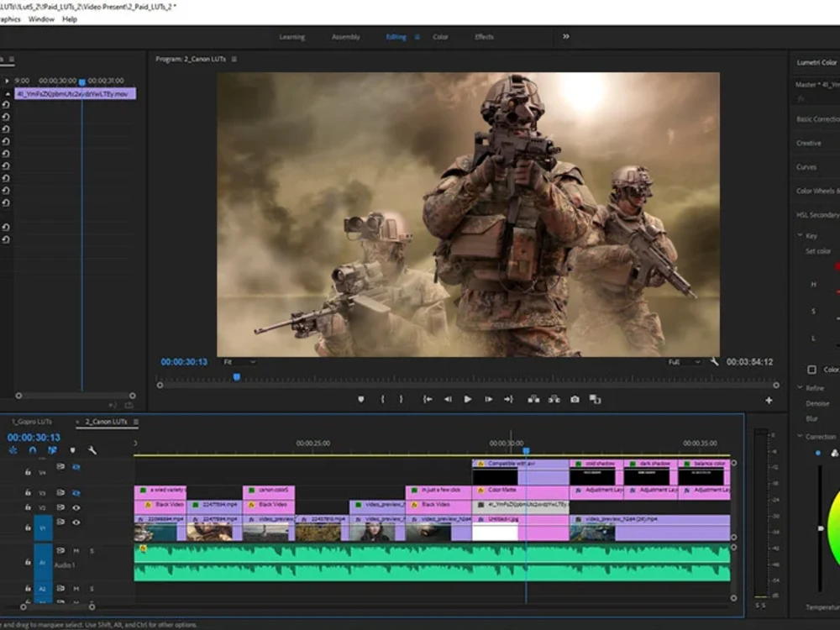Hide the V1 track output eye
This screenshot has height=630, width=840.
[x=76, y=522]
